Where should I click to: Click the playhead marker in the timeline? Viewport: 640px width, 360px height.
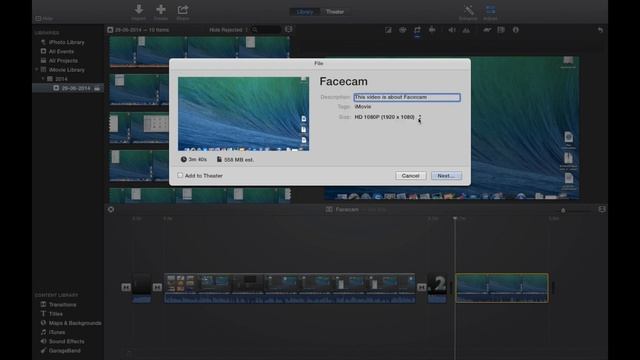[x=455, y=218]
